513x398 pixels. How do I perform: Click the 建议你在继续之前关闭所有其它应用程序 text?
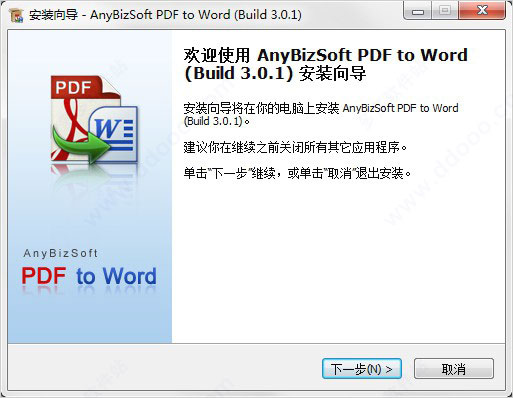click(295, 147)
